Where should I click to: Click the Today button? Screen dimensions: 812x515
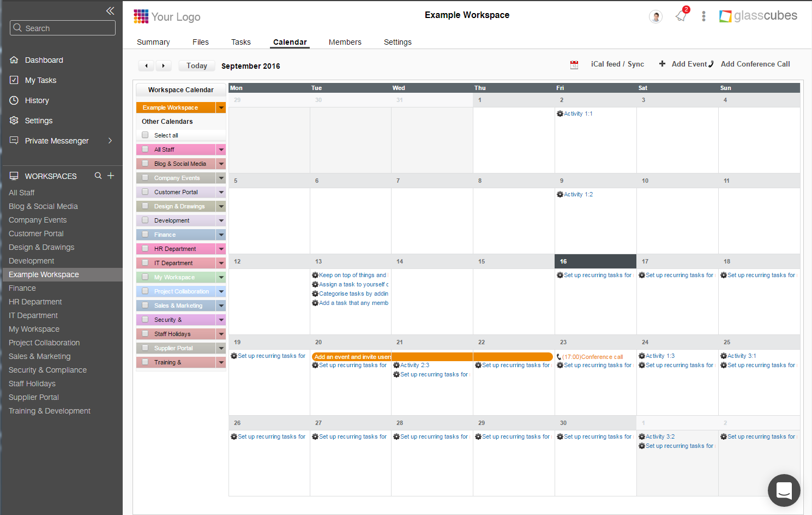coord(196,65)
